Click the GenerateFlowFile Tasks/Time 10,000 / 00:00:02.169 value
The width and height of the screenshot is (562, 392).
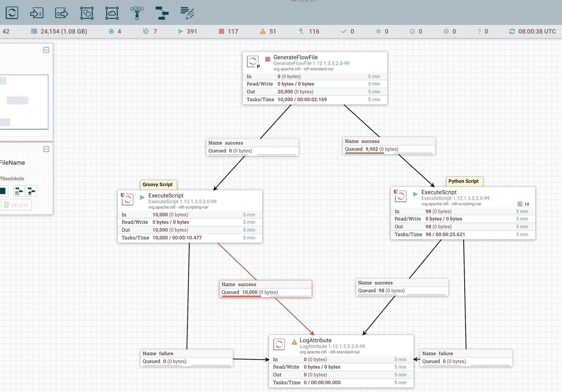click(x=302, y=100)
